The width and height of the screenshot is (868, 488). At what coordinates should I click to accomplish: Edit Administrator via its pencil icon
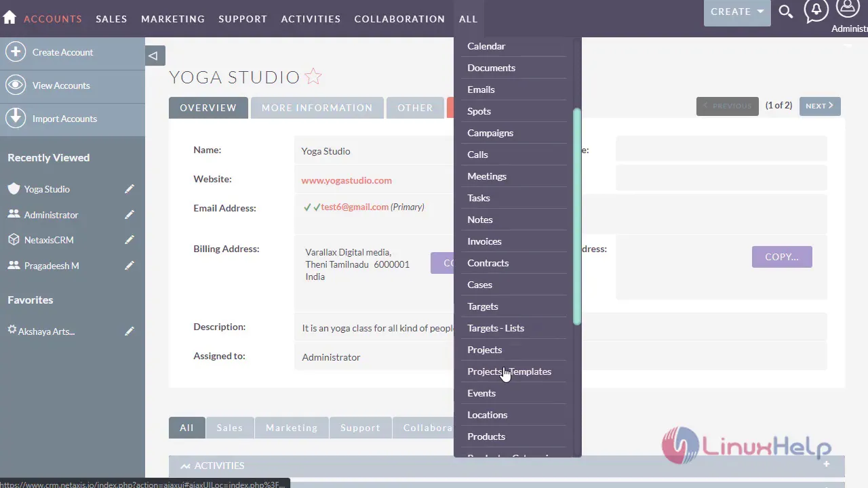(130, 215)
